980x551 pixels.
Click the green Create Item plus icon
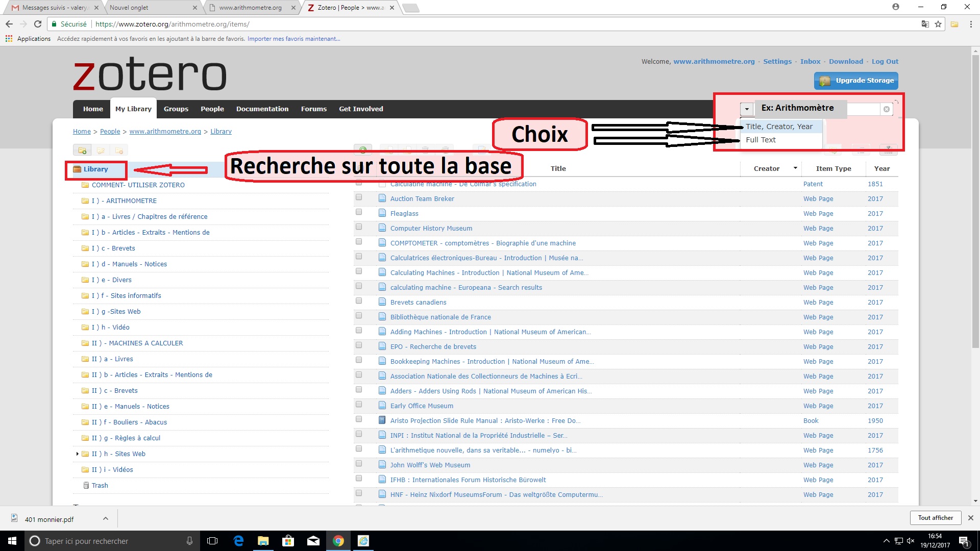363,150
